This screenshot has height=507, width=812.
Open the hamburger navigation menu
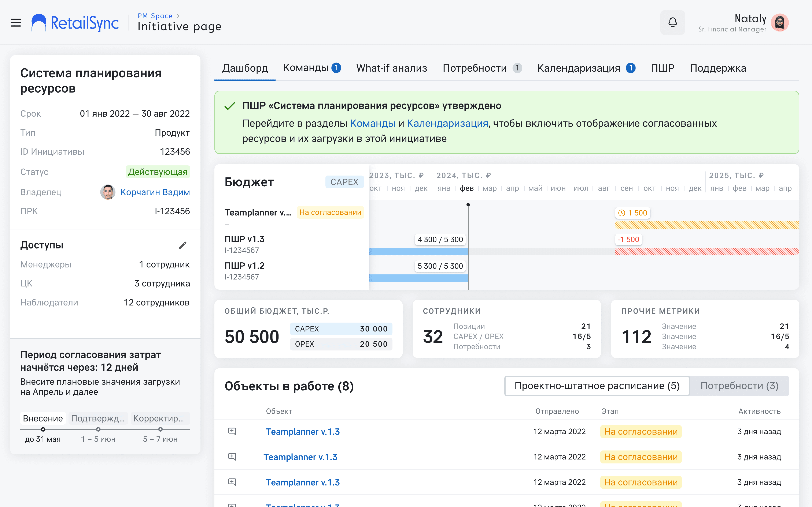[16, 22]
